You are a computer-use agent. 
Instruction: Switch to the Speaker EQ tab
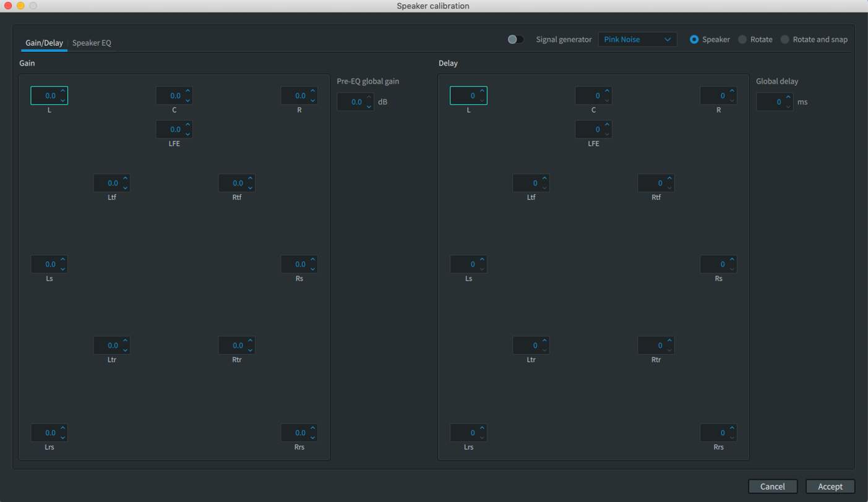(x=92, y=43)
